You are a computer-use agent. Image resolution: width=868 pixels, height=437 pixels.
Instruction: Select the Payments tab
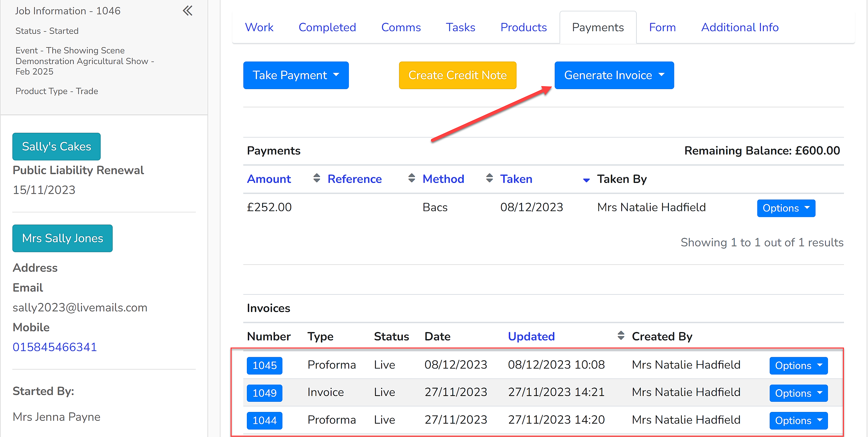(x=598, y=27)
